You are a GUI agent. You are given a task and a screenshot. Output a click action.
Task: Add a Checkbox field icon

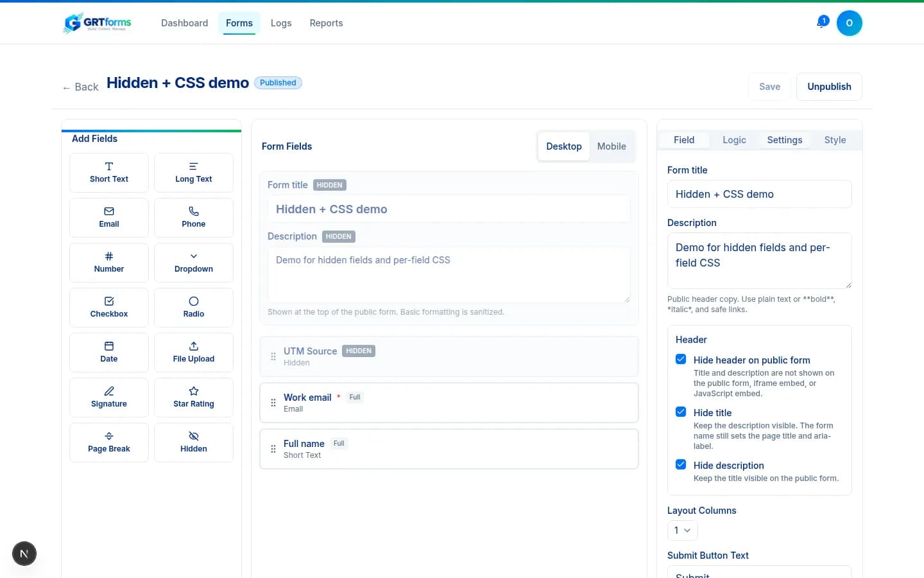coord(109,301)
